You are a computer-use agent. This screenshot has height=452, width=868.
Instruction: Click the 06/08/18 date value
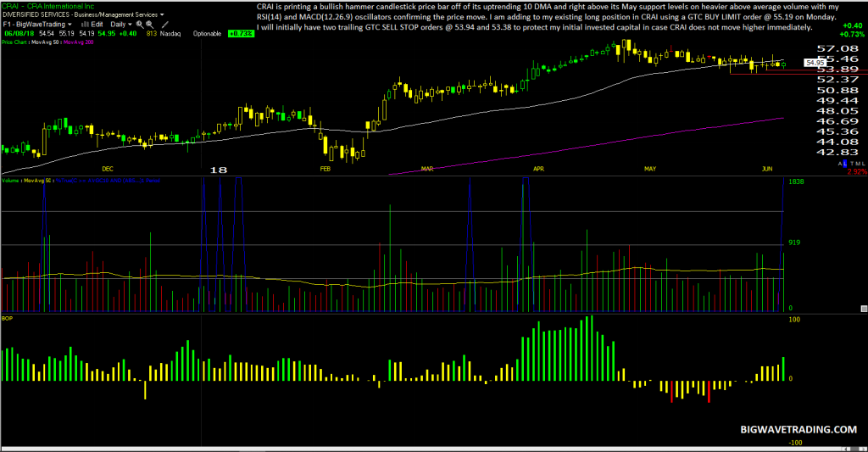pyautogui.click(x=19, y=34)
